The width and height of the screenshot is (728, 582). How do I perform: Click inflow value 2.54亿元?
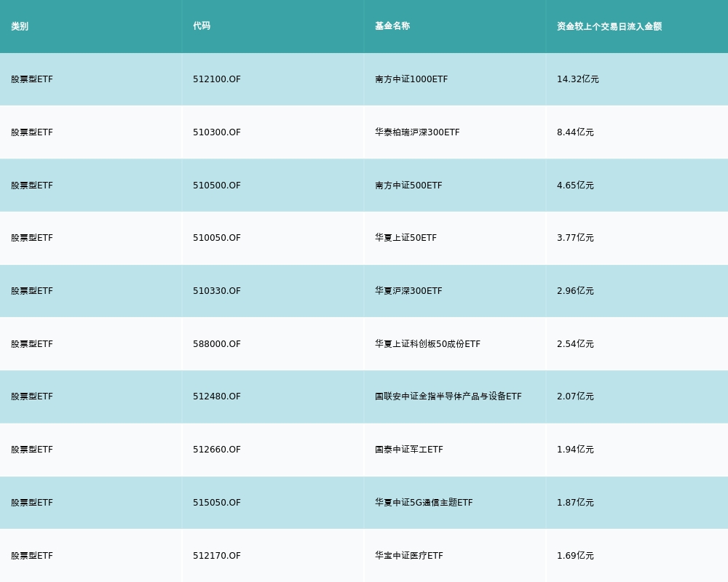click(575, 344)
